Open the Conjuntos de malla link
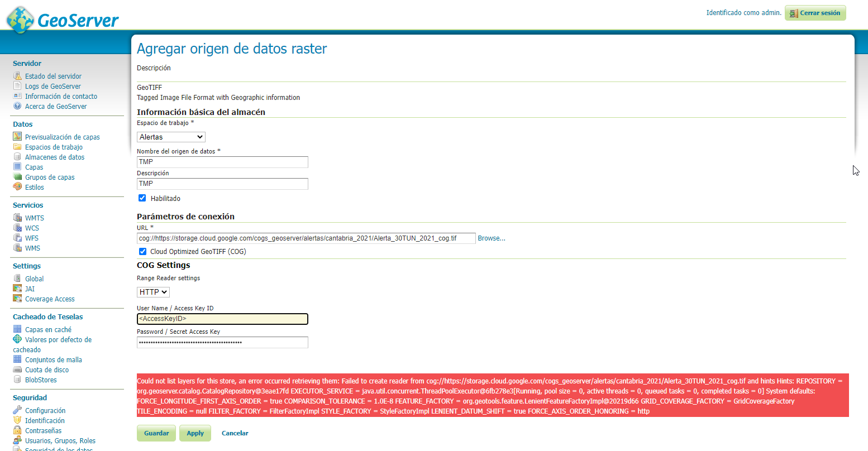868x451 pixels. (54, 359)
